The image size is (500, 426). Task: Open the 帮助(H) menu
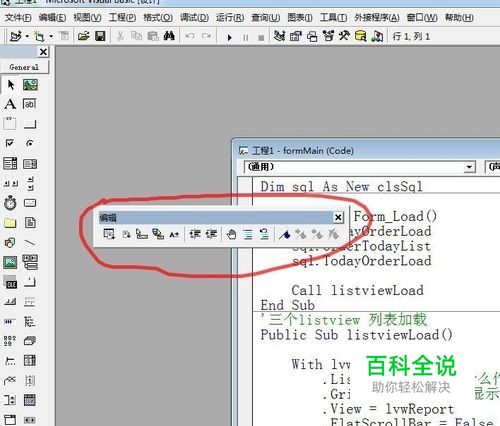(459, 17)
